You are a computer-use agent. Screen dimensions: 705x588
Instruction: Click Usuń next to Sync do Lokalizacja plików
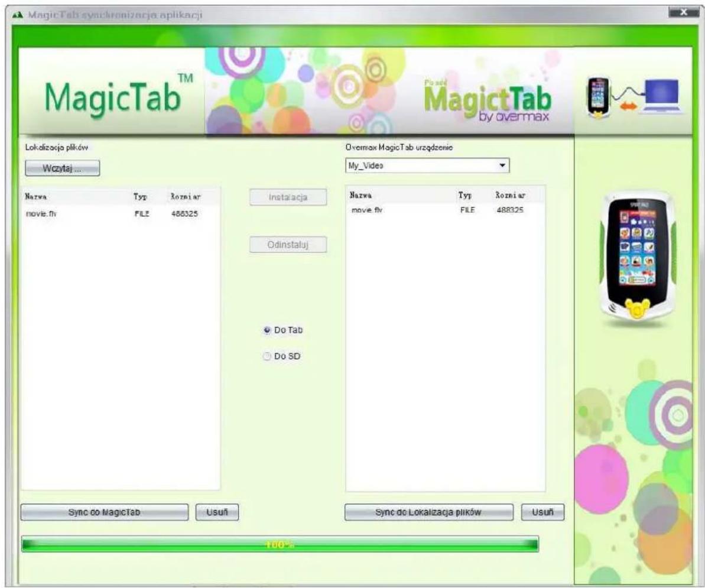542,512
